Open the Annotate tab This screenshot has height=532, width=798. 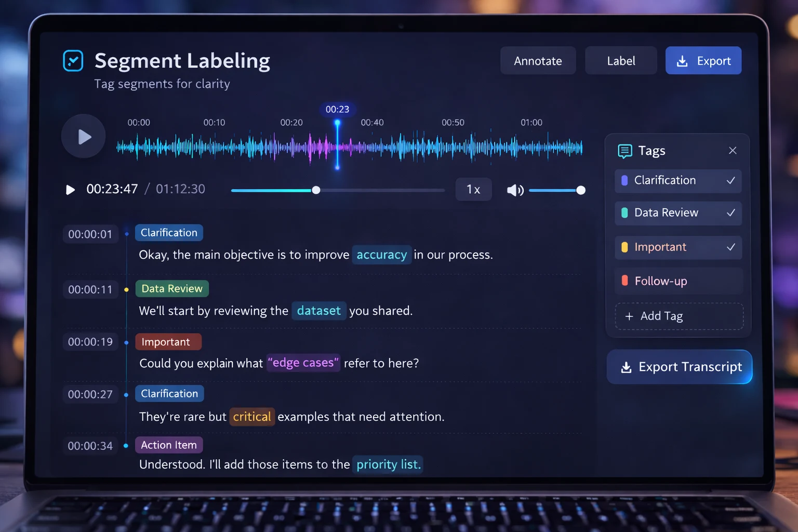pyautogui.click(x=538, y=61)
